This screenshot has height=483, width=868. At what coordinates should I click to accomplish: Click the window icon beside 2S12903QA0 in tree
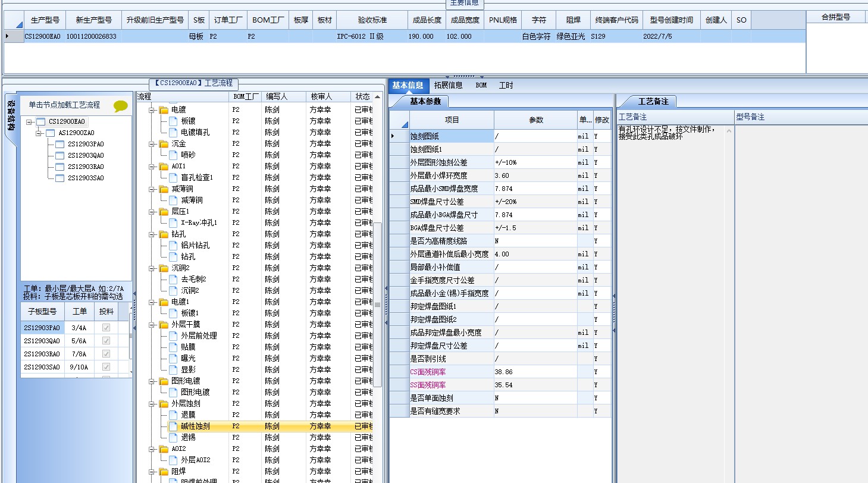point(59,155)
